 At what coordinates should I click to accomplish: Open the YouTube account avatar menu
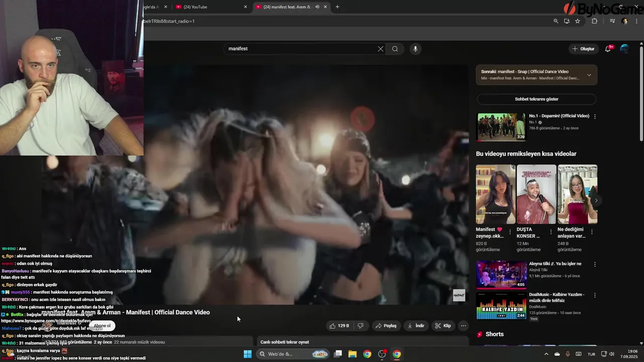(x=624, y=49)
